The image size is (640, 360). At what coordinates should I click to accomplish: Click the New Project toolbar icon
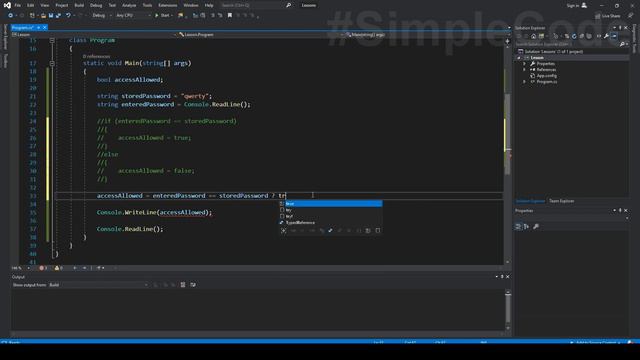coord(32,16)
